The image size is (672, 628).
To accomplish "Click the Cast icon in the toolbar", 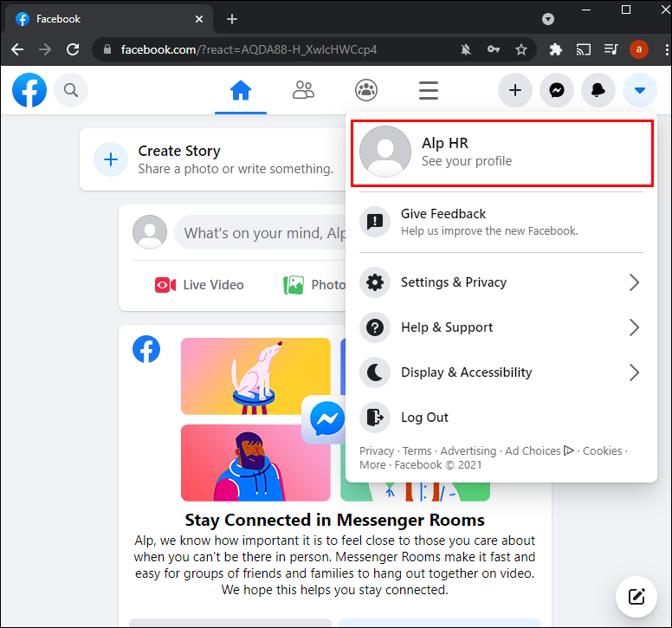I will point(584,49).
